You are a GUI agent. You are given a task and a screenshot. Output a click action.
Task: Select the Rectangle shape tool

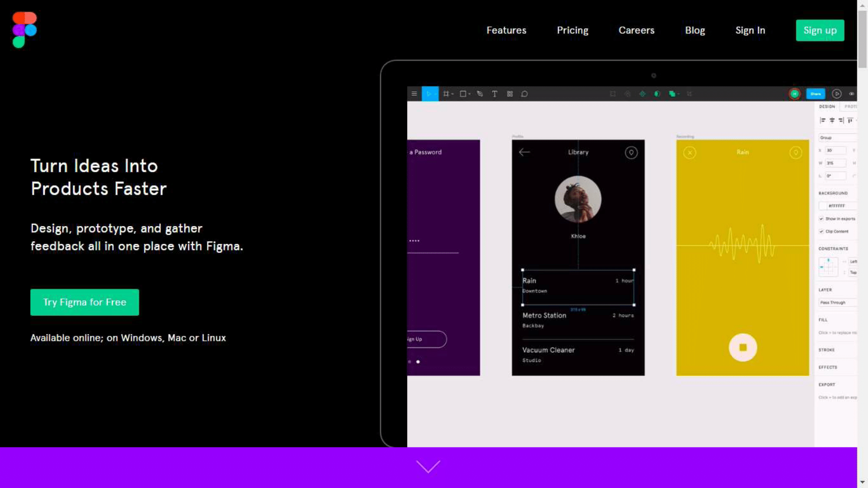(x=463, y=94)
